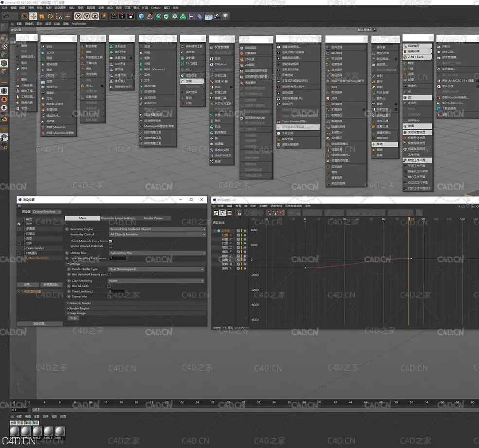Select the curve keyframe at frame 0
Screen dimensions: 479x448
pos(305,268)
